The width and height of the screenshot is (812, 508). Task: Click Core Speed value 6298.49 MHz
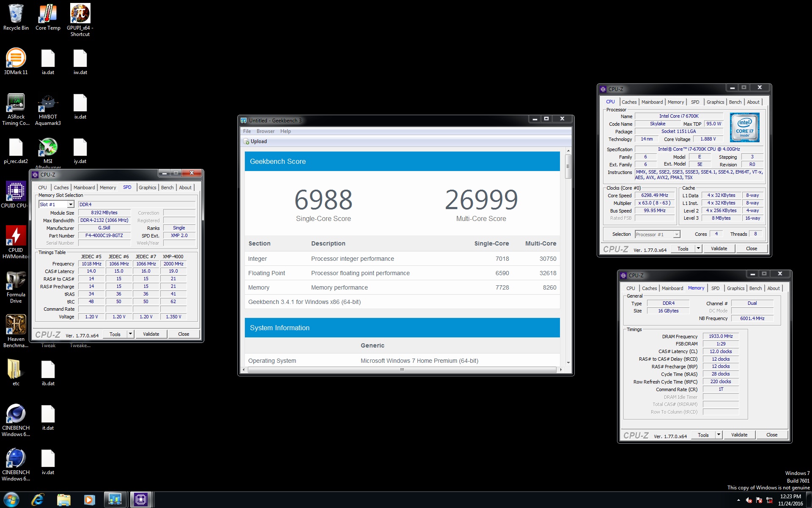[654, 196]
